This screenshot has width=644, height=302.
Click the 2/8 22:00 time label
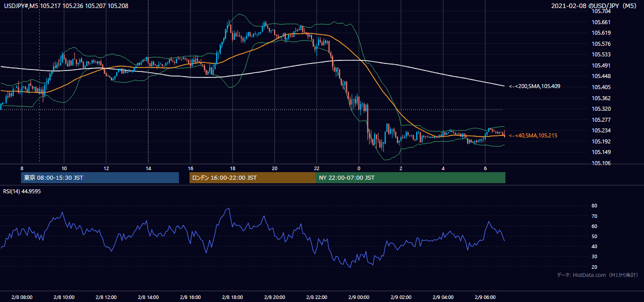pos(317,297)
